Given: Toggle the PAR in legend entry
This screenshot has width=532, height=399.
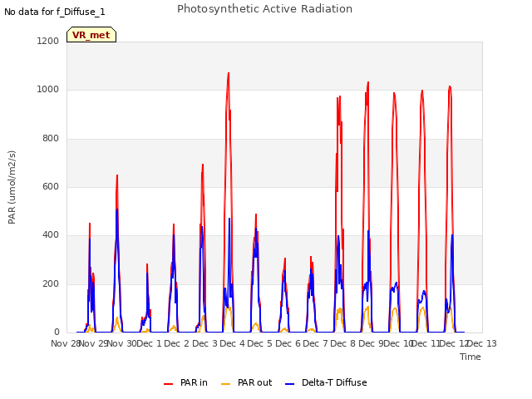Looking at the screenshot, I should pyautogui.click(x=185, y=382).
